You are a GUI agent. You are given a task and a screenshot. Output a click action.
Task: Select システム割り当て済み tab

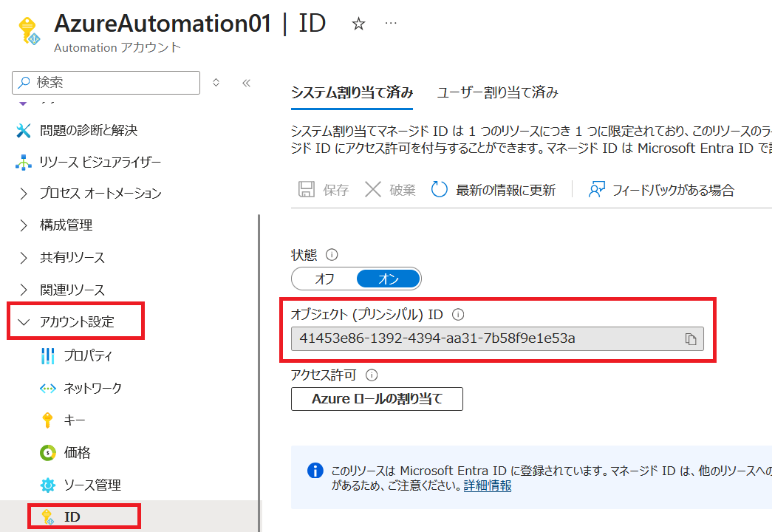pos(352,92)
